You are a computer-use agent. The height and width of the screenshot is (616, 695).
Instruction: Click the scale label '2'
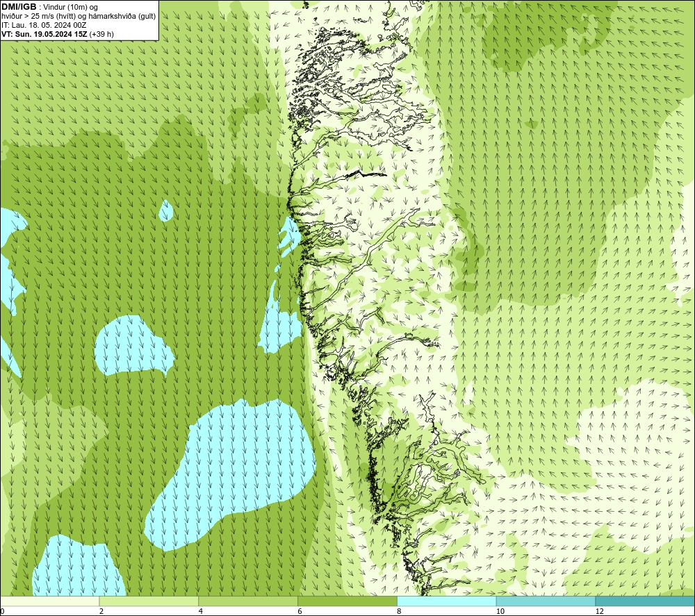[101, 611]
